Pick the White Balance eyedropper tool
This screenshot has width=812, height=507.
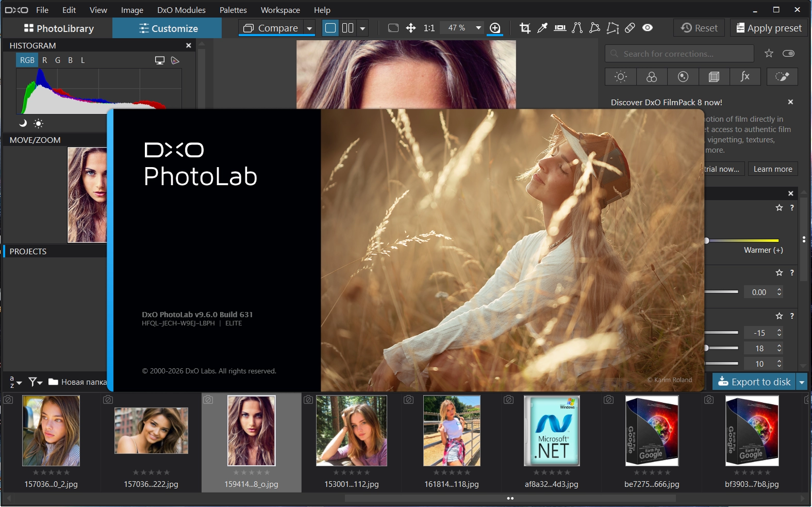pos(542,28)
